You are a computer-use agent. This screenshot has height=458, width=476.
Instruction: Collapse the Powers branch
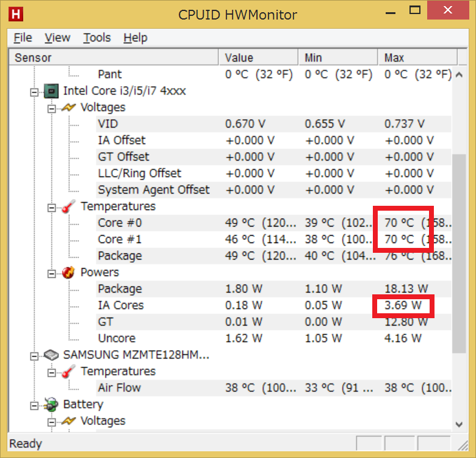52,274
